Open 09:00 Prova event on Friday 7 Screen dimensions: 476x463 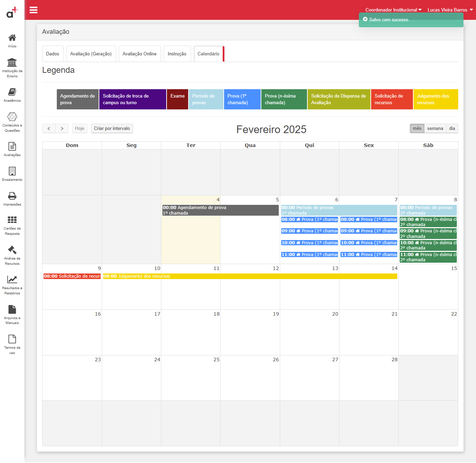[369, 231]
